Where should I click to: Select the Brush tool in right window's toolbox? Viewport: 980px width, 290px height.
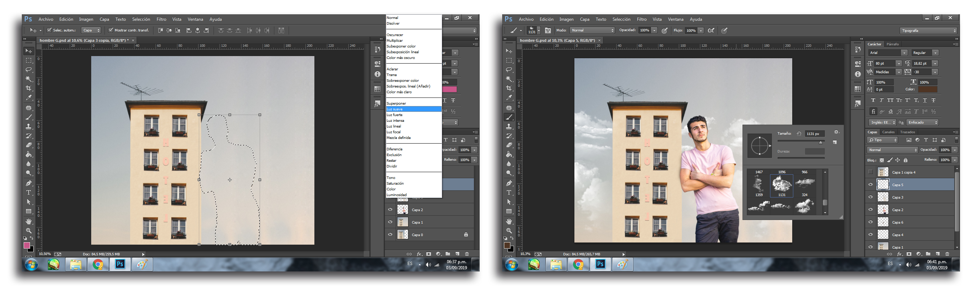[509, 117]
